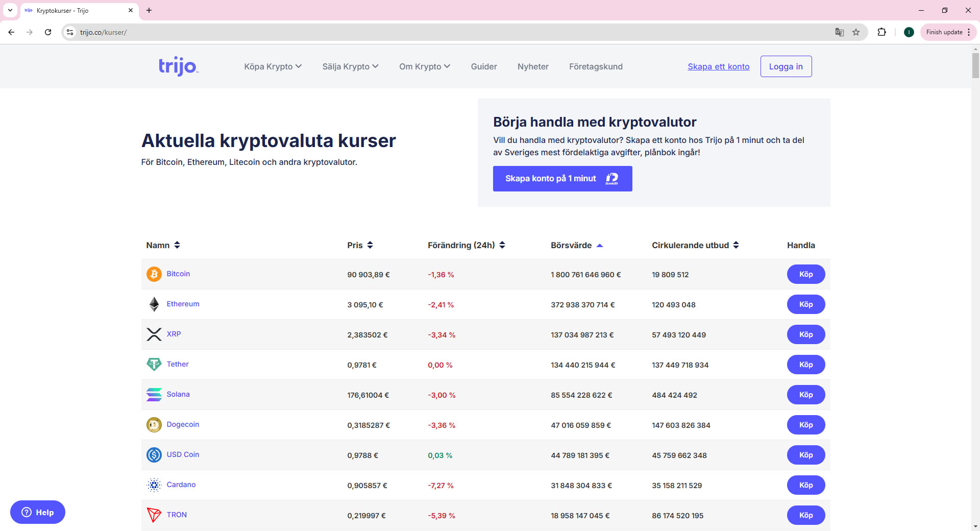Click Köp button for Ethereum
Viewport: 980px width, 531px height.
(x=806, y=304)
